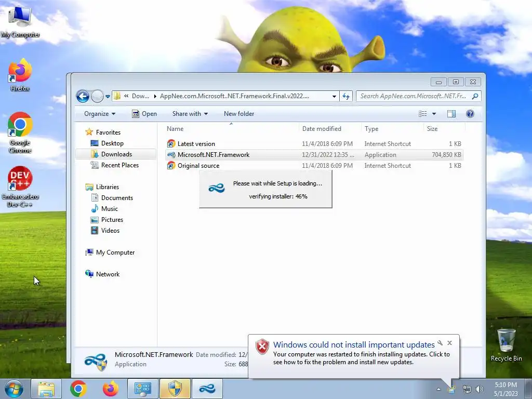Open notification options wrench icon
Viewport: 532px width, 399px height.
click(x=440, y=343)
